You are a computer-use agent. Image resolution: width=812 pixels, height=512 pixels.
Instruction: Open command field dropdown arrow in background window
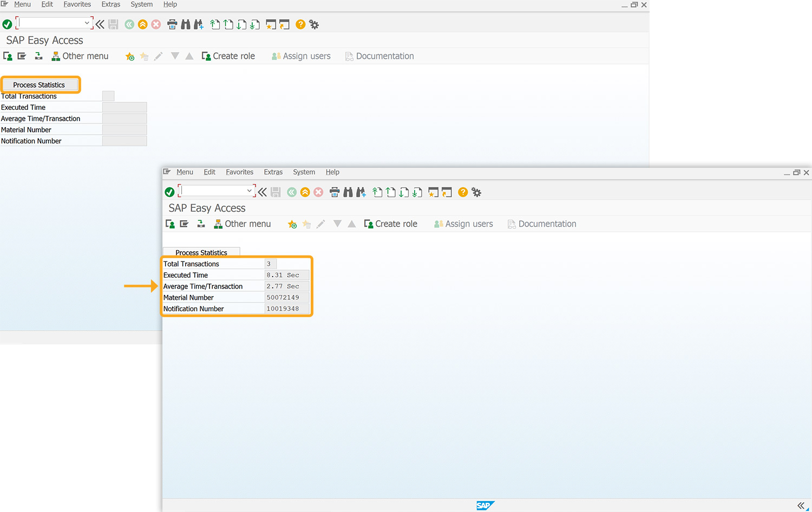pyautogui.click(x=87, y=23)
